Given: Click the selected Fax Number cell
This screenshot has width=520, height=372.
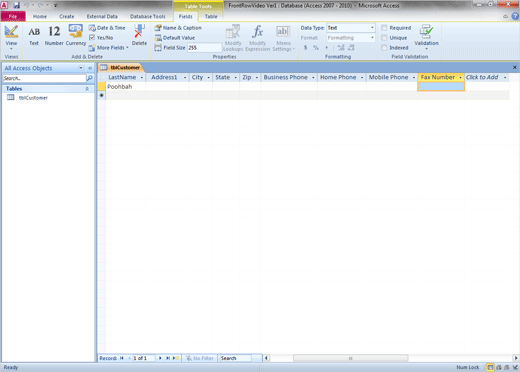Looking at the screenshot, I should point(441,87).
